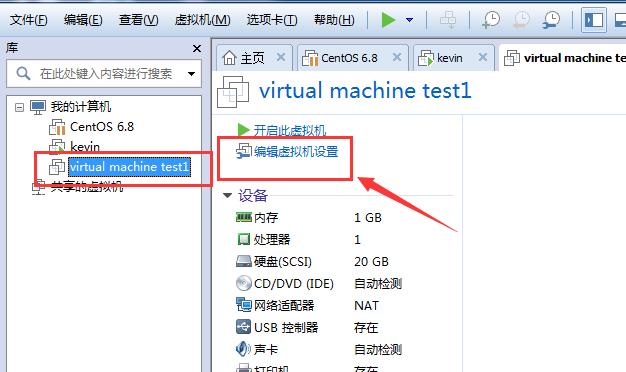
Task: Click the CD/DVD (IDE) disc icon
Action: click(244, 283)
